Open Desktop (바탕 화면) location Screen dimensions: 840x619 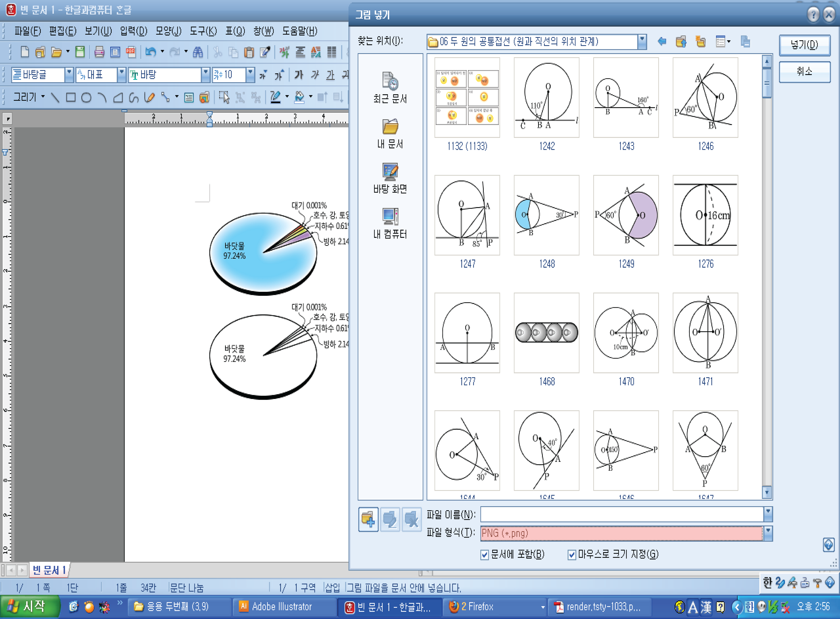[390, 178]
